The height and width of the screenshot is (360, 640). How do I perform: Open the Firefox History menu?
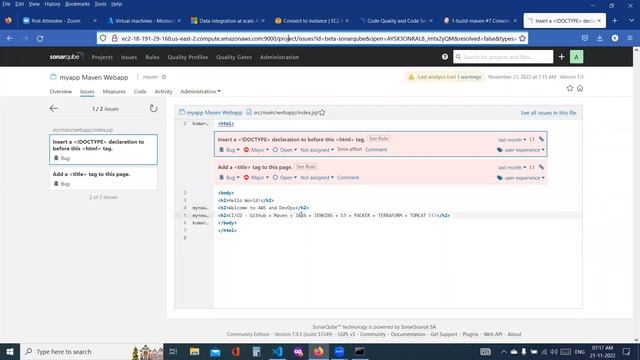click(x=52, y=4)
